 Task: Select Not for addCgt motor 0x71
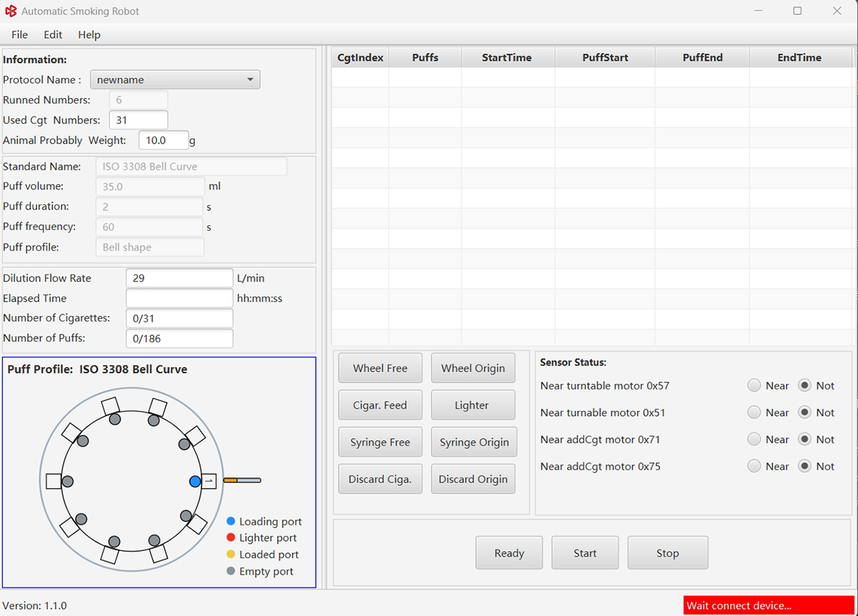[804, 439]
